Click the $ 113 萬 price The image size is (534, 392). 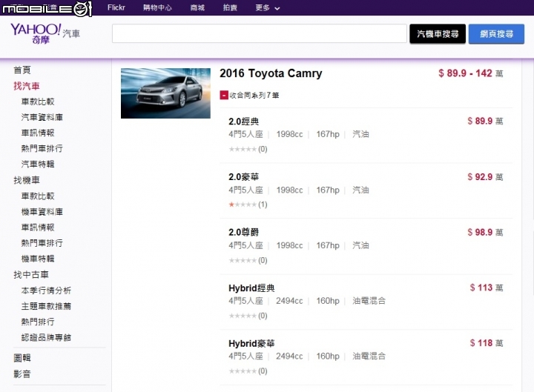[x=487, y=288]
